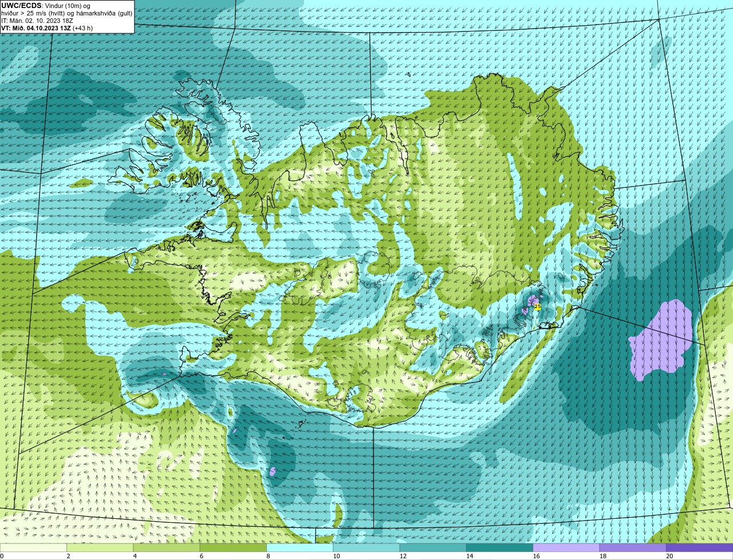Click the legend tick label "14"
The width and height of the screenshot is (733, 560).
coord(470,556)
